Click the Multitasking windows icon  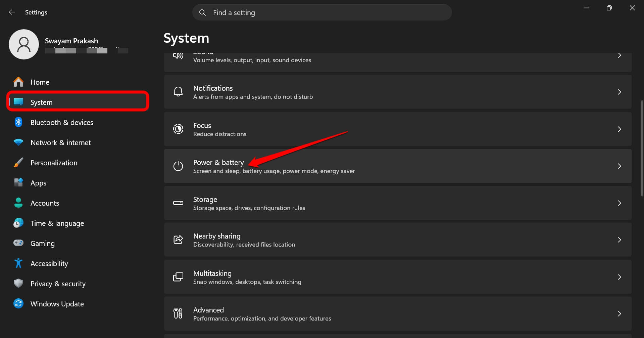pyautogui.click(x=178, y=277)
